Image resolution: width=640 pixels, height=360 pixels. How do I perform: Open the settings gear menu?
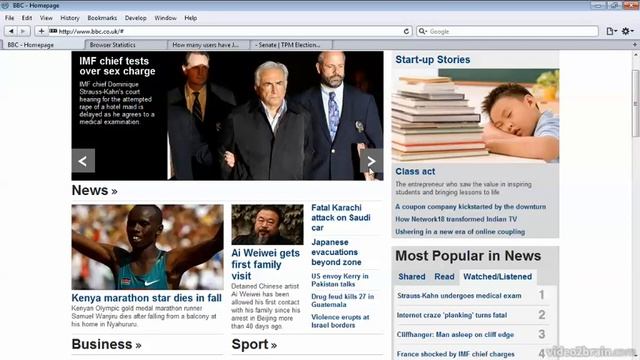pyautogui.click(x=627, y=31)
